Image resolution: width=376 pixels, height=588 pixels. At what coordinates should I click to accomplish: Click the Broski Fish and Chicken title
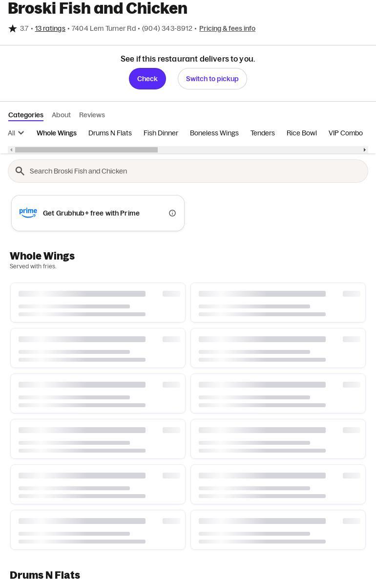(x=98, y=8)
